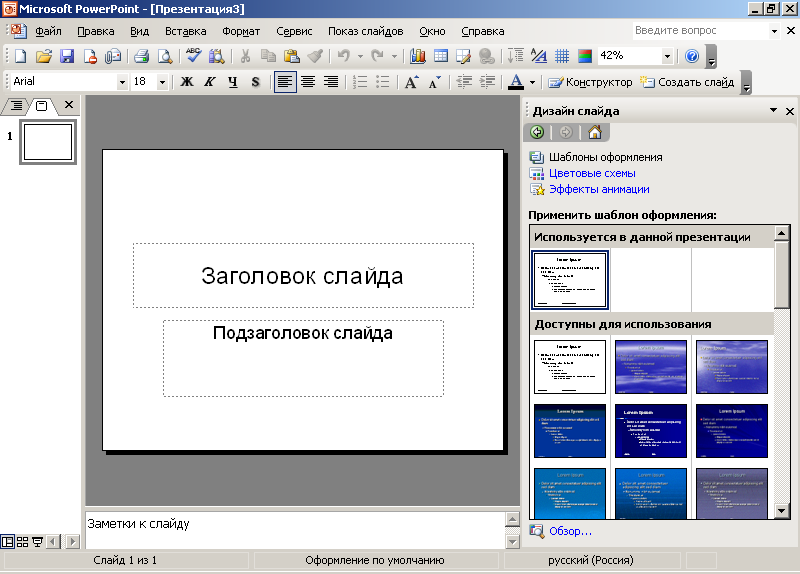Select slide 1 thumbnail in left pane
This screenshot has height=574, width=800.
(x=48, y=142)
